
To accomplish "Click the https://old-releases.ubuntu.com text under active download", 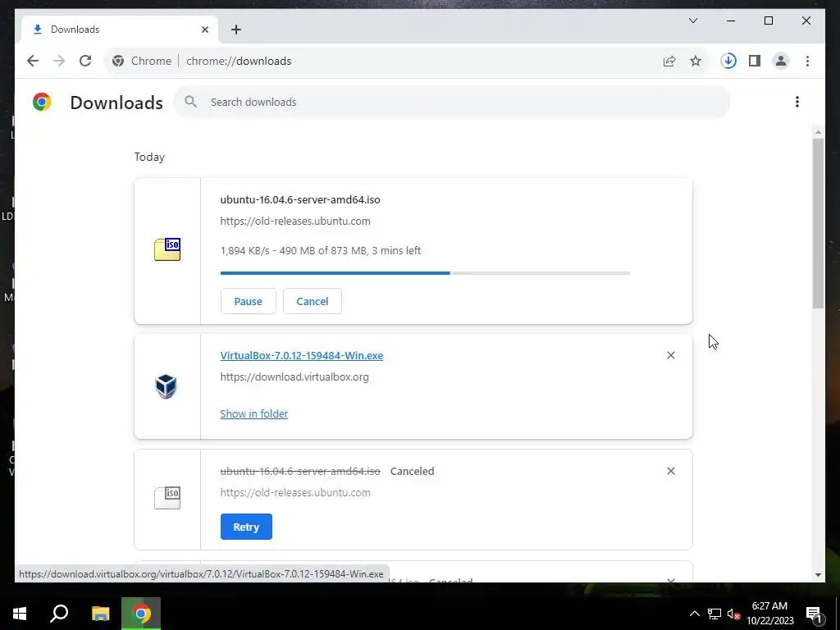I will tap(295, 221).
